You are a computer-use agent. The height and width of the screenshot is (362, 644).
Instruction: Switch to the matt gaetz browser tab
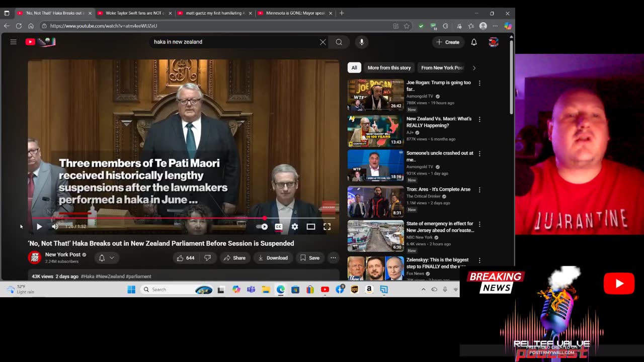point(215,13)
